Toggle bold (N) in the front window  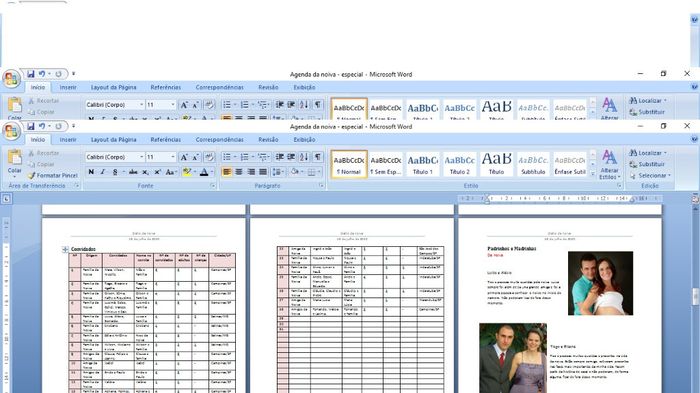click(92, 172)
